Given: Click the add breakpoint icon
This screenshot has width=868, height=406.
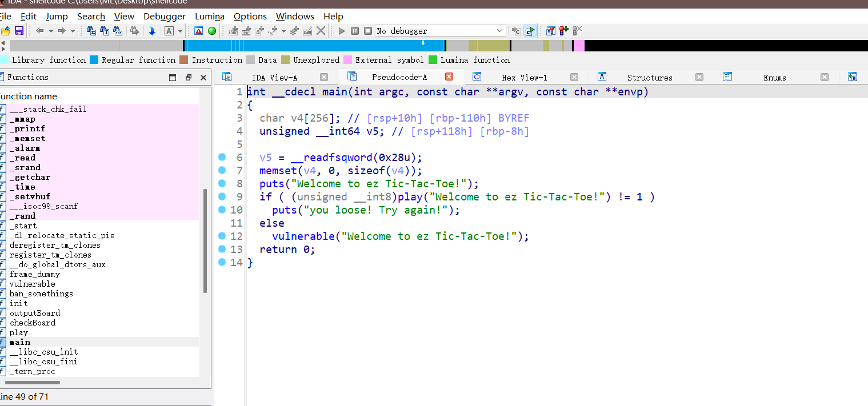Looking at the screenshot, I should click(x=564, y=31).
